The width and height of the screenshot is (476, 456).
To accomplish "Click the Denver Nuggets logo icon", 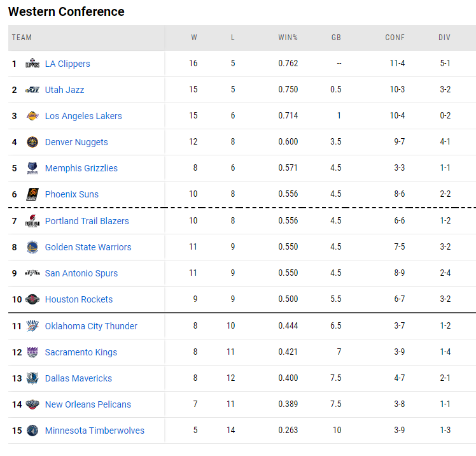I will (32, 142).
